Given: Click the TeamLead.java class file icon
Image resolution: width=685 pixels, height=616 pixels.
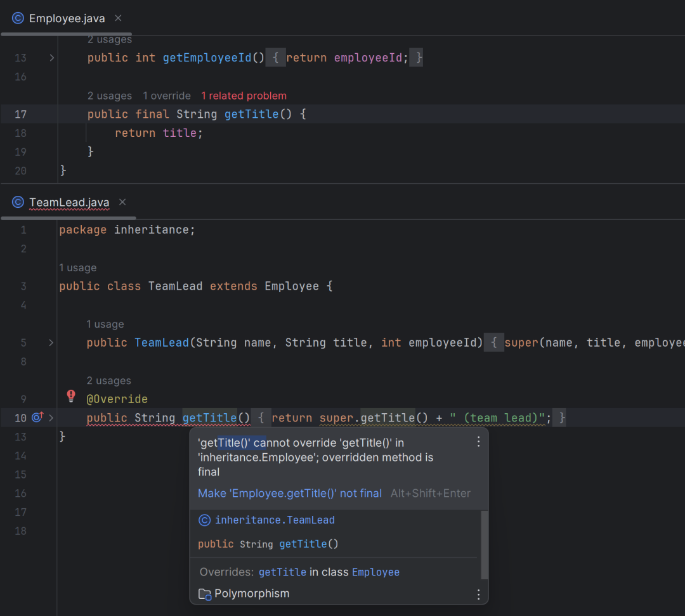Looking at the screenshot, I should (18, 202).
